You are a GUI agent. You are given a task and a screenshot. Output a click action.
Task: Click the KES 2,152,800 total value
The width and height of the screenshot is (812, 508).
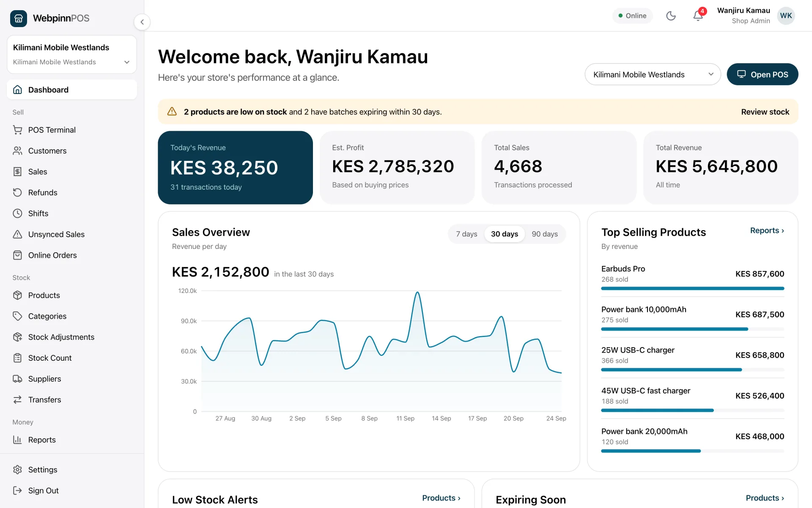point(220,272)
